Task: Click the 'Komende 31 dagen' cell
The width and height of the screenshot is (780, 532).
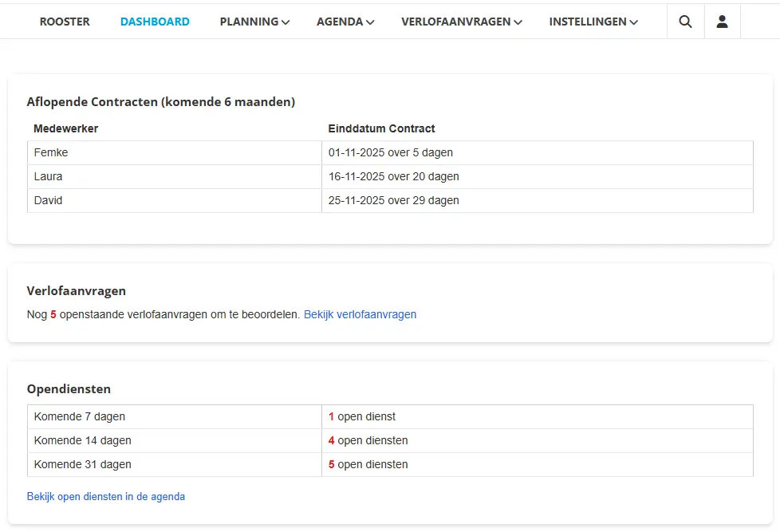Action: pyautogui.click(x=82, y=464)
